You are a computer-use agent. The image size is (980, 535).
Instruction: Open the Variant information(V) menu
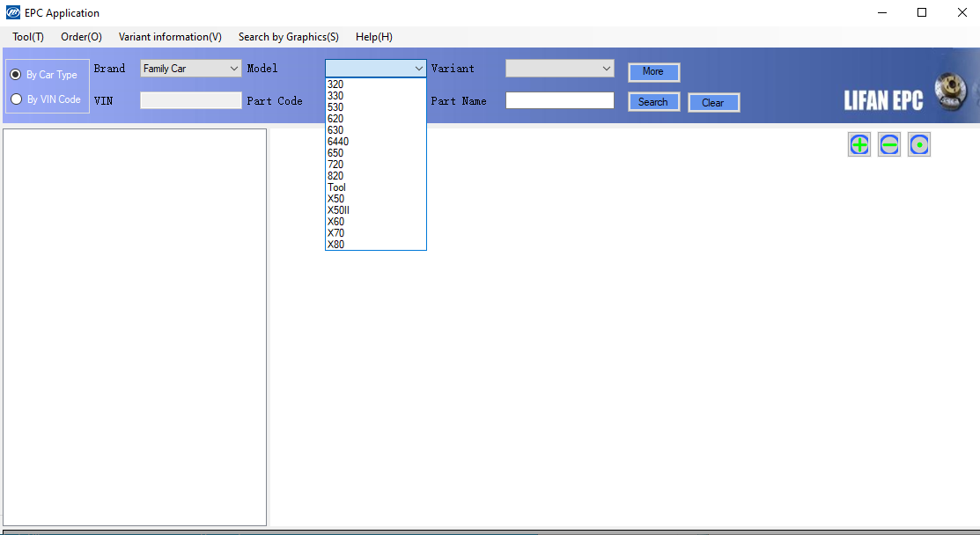click(170, 37)
